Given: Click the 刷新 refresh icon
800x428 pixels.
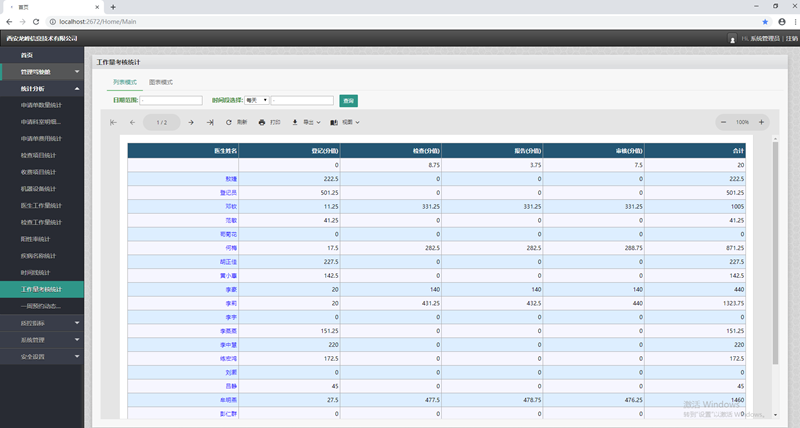Looking at the screenshot, I should 229,122.
